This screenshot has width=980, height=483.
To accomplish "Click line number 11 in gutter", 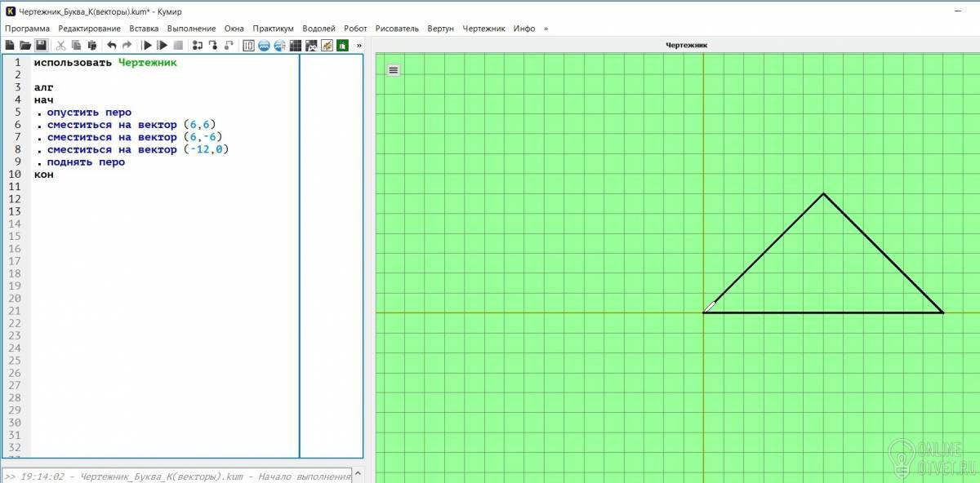I will coord(15,187).
